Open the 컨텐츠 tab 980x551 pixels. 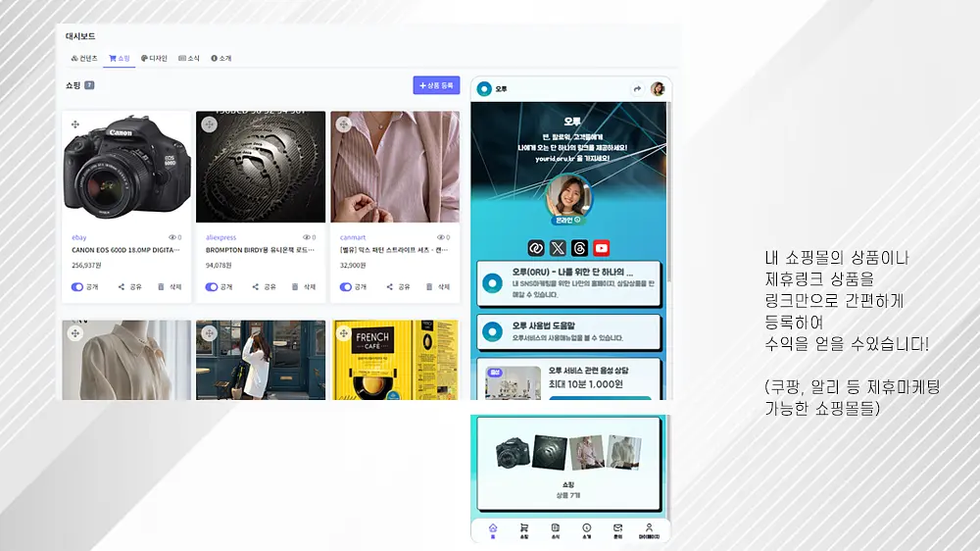(x=84, y=58)
